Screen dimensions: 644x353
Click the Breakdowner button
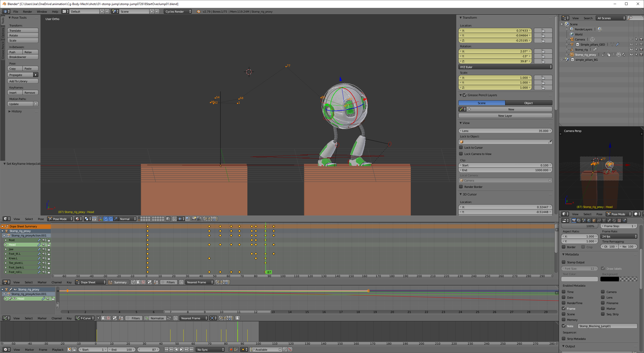click(23, 57)
